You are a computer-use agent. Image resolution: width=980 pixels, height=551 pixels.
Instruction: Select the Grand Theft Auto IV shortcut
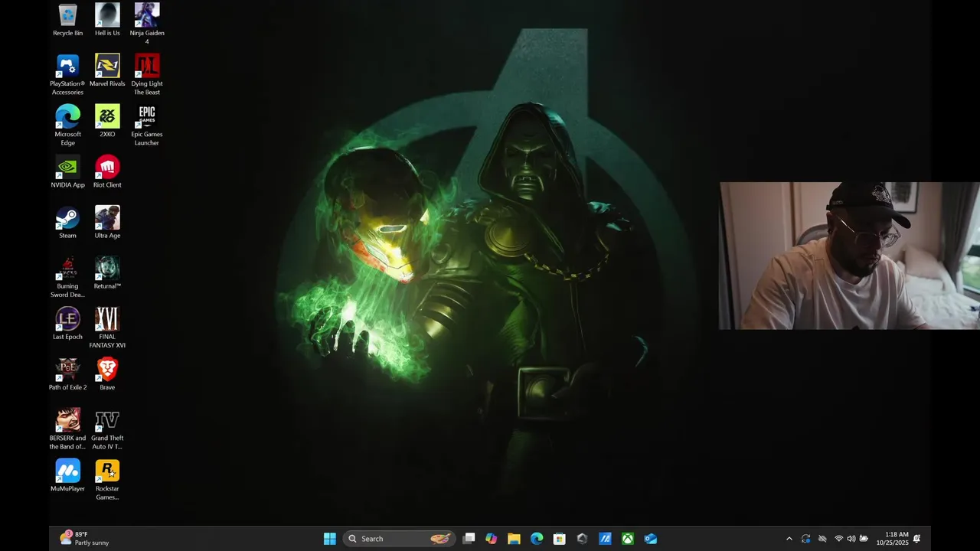[x=107, y=429]
